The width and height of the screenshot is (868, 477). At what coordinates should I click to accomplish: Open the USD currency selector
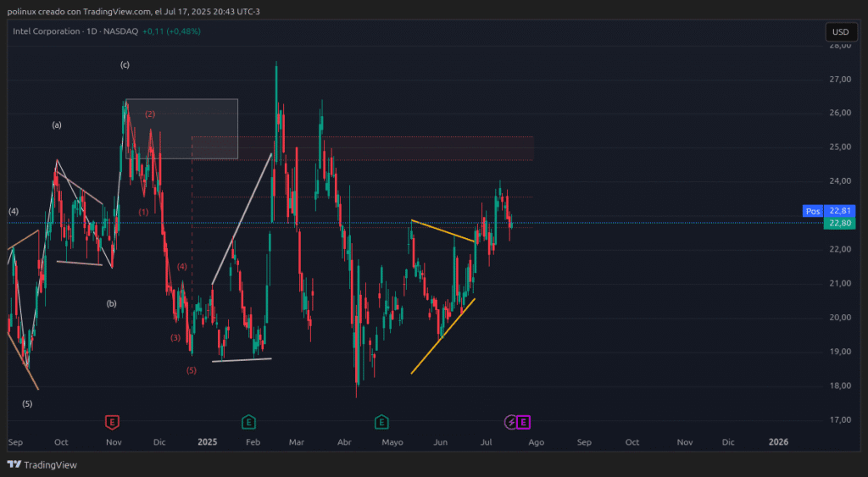[840, 32]
